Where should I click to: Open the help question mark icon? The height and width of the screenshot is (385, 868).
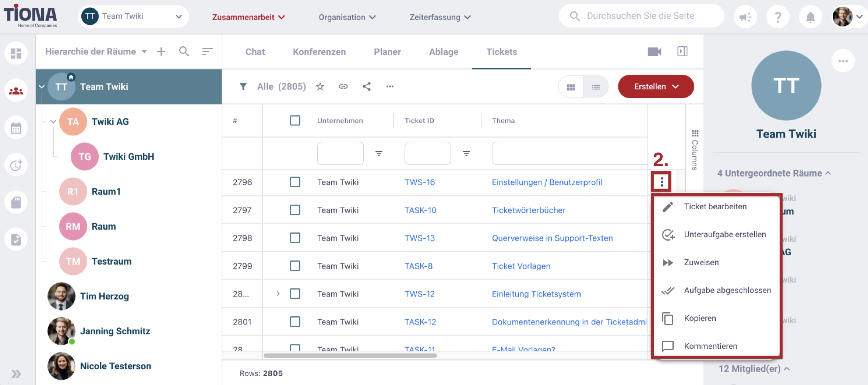click(x=778, y=16)
